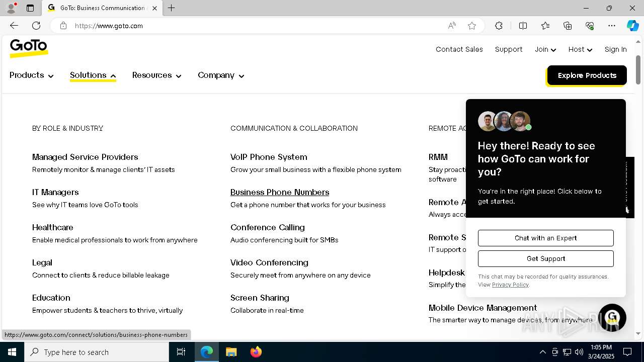Viewport: 644px width, 362px height.
Task: Expand the Host dropdown
Action: click(580, 49)
